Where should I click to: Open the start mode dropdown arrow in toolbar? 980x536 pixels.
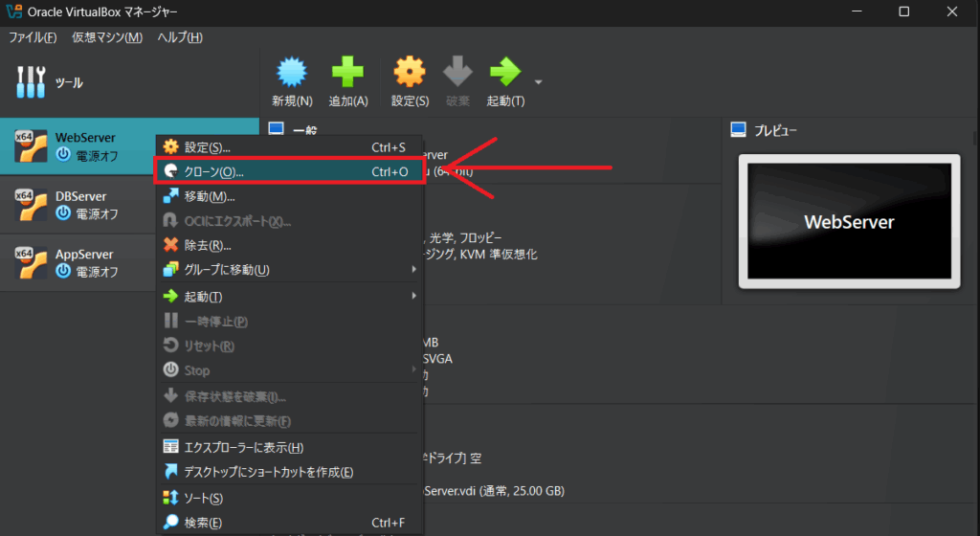tap(538, 82)
